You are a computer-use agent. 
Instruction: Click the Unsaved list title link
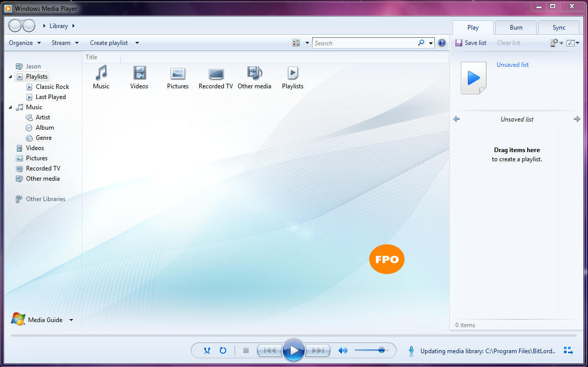point(512,65)
